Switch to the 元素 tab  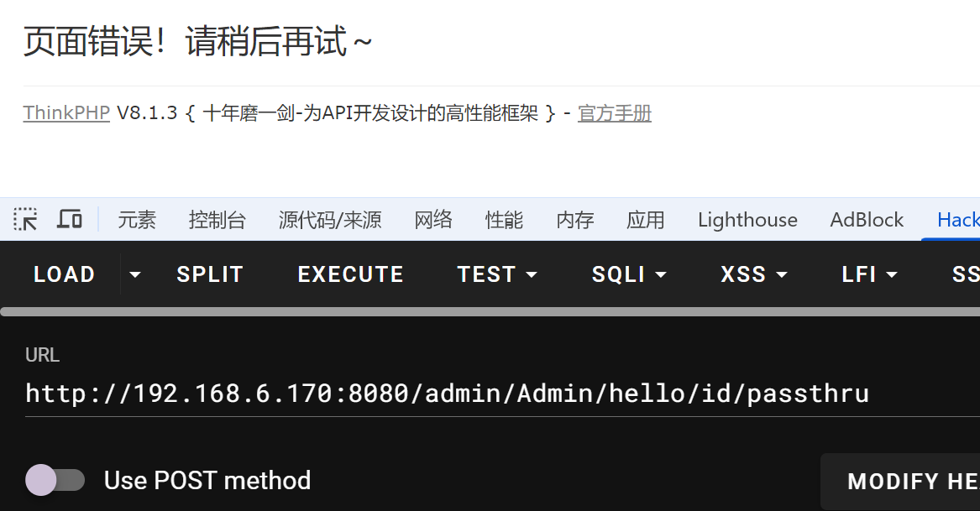137,220
